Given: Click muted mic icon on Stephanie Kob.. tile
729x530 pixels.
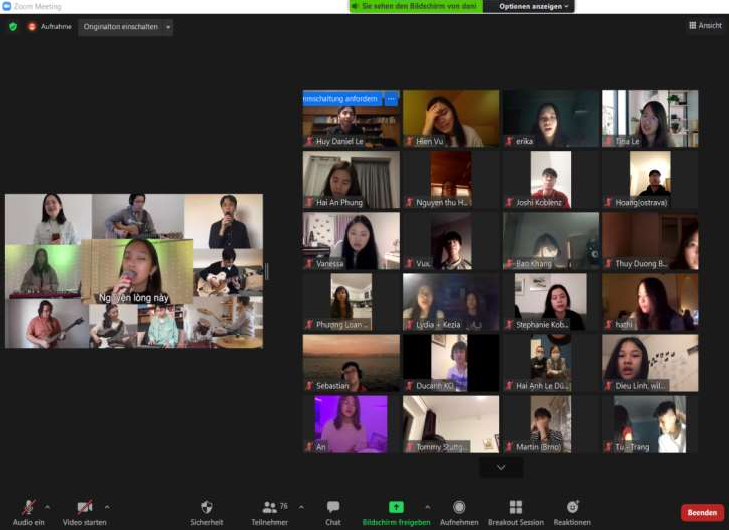Looking at the screenshot, I should (x=509, y=325).
